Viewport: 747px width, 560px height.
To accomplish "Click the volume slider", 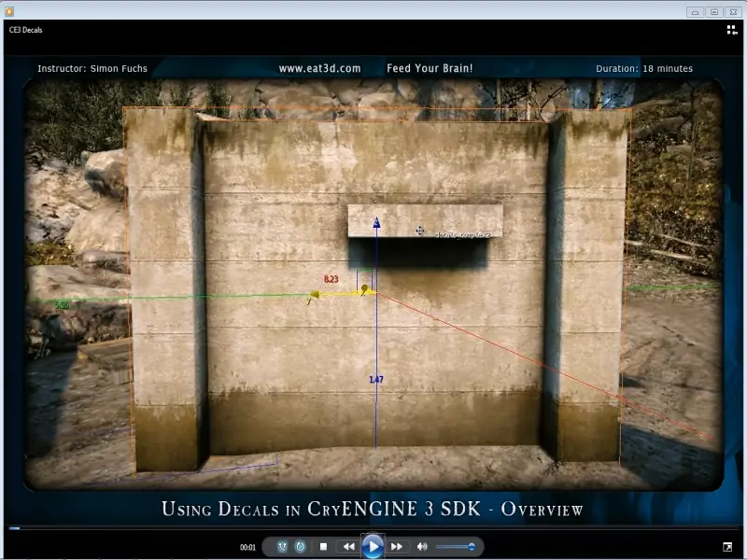I will (x=455, y=547).
